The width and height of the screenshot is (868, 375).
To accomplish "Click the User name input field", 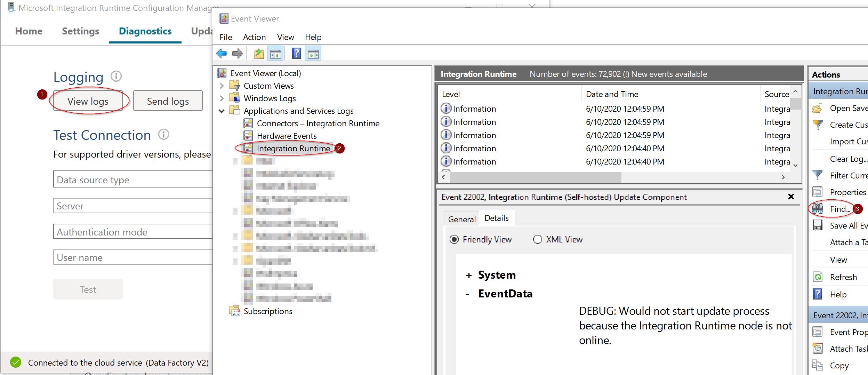I will click(133, 257).
